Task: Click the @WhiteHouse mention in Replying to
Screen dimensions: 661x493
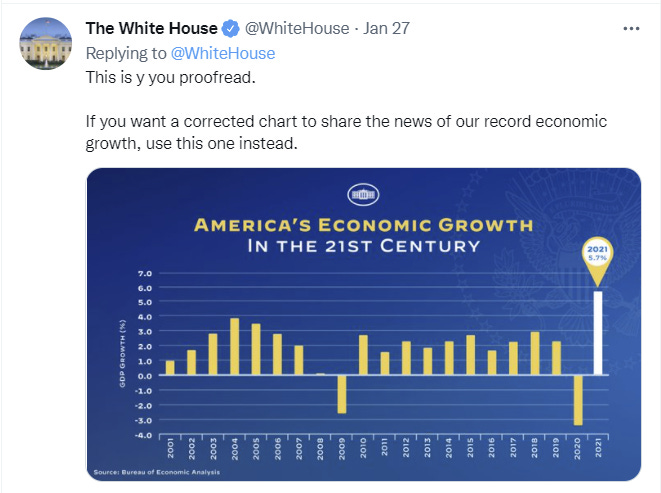Action: [x=223, y=53]
